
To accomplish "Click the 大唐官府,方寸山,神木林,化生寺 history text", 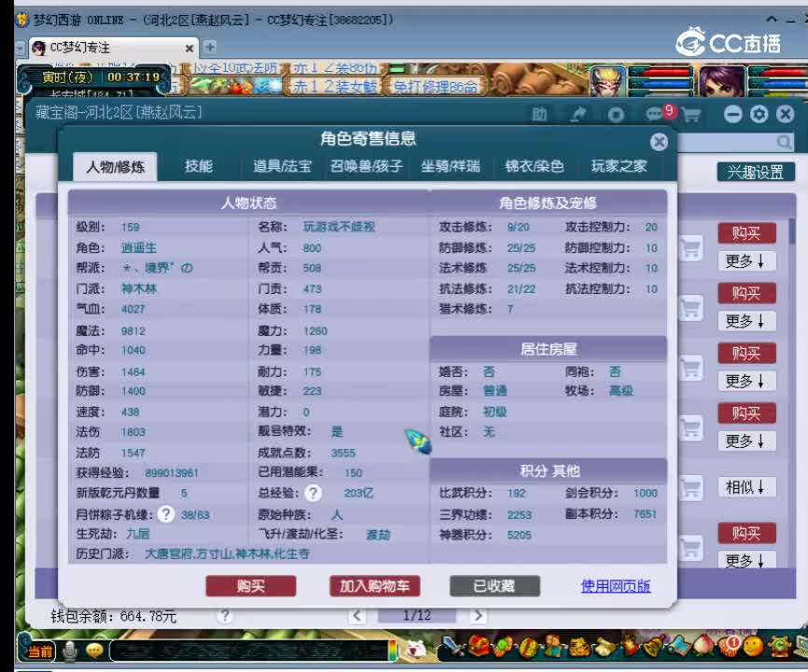I will pos(228,554).
